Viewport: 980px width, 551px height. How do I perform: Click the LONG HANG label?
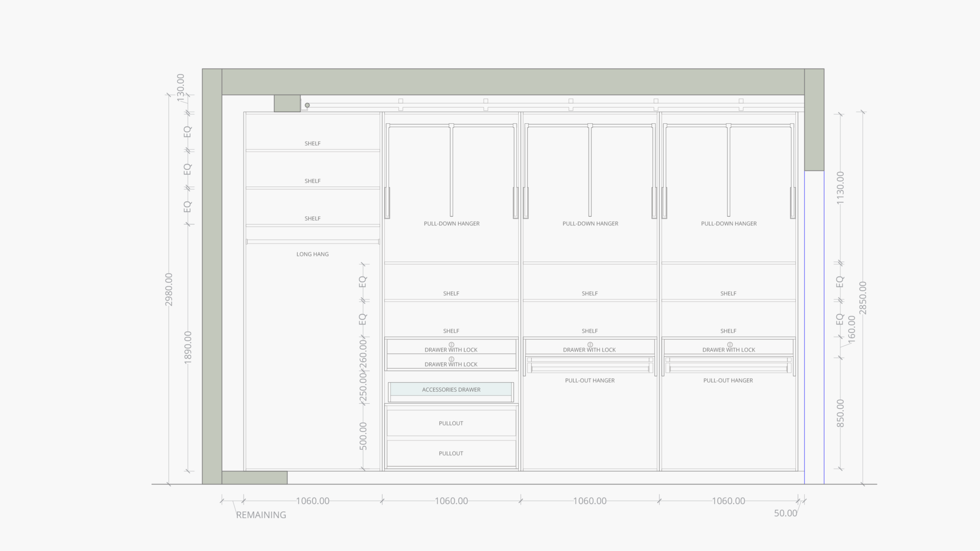pos(312,254)
